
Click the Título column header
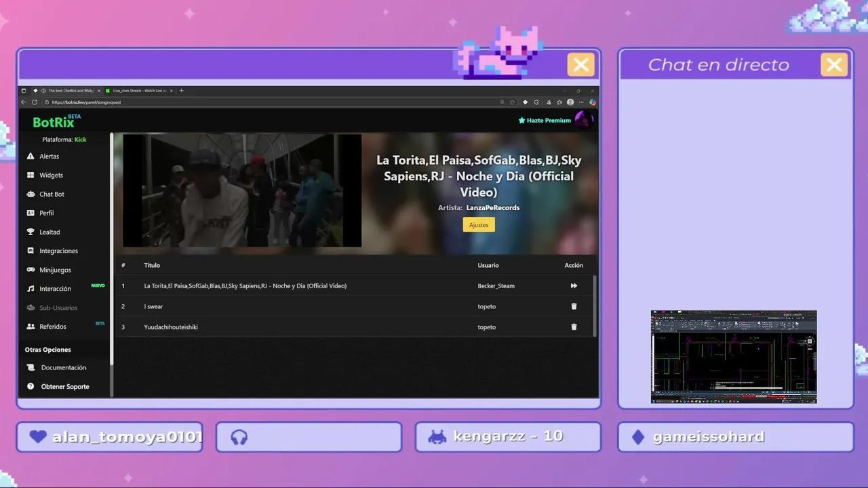pos(152,265)
